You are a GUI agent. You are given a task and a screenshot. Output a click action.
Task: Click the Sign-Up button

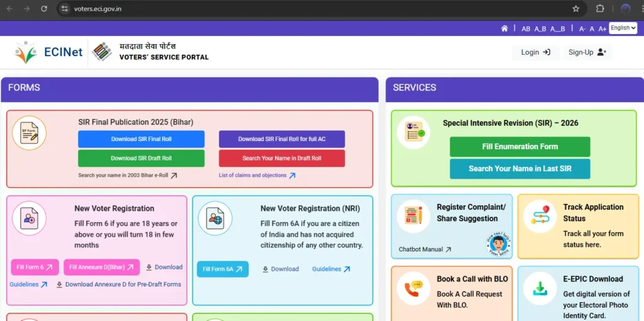[x=587, y=52]
